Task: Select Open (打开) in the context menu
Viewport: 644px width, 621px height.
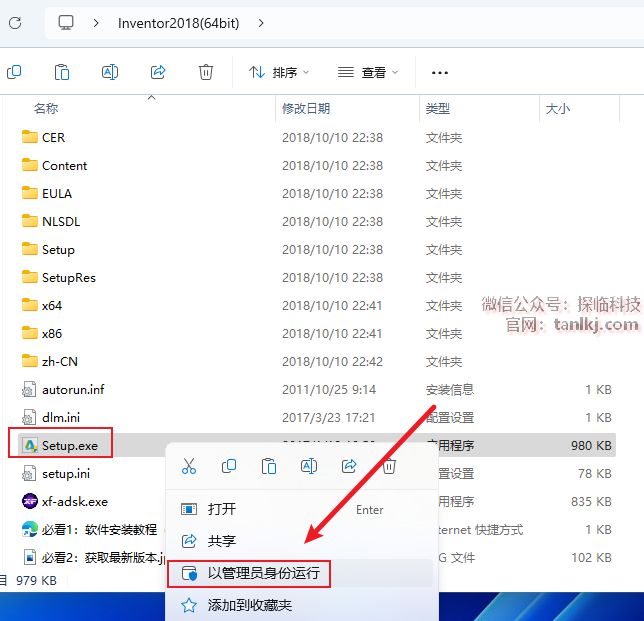Action: point(222,509)
